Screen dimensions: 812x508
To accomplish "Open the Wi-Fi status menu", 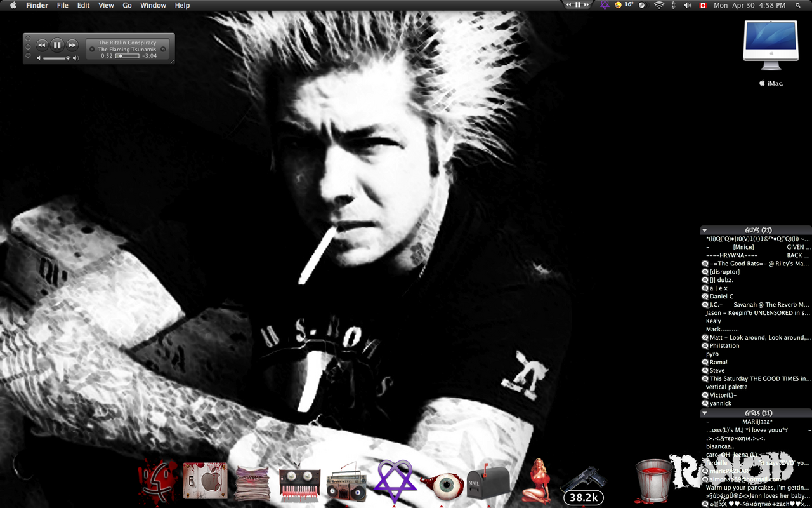I will [x=659, y=5].
